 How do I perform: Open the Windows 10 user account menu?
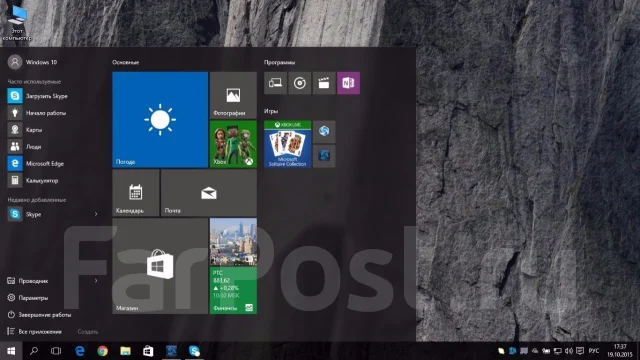(33, 62)
